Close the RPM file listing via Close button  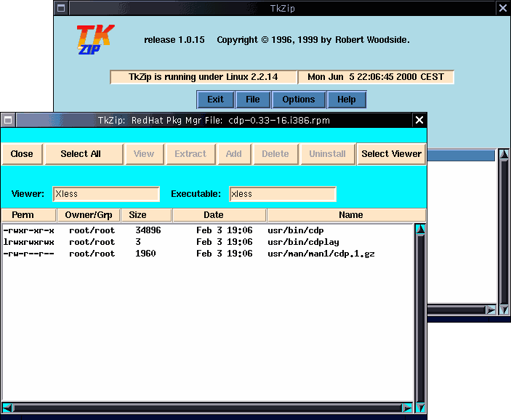[22, 154]
